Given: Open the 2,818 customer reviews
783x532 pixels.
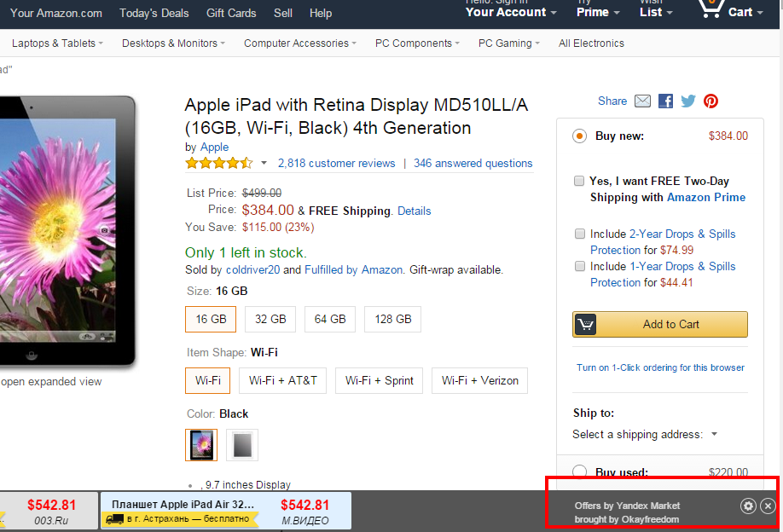Looking at the screenshot, I should click(337, 163).
